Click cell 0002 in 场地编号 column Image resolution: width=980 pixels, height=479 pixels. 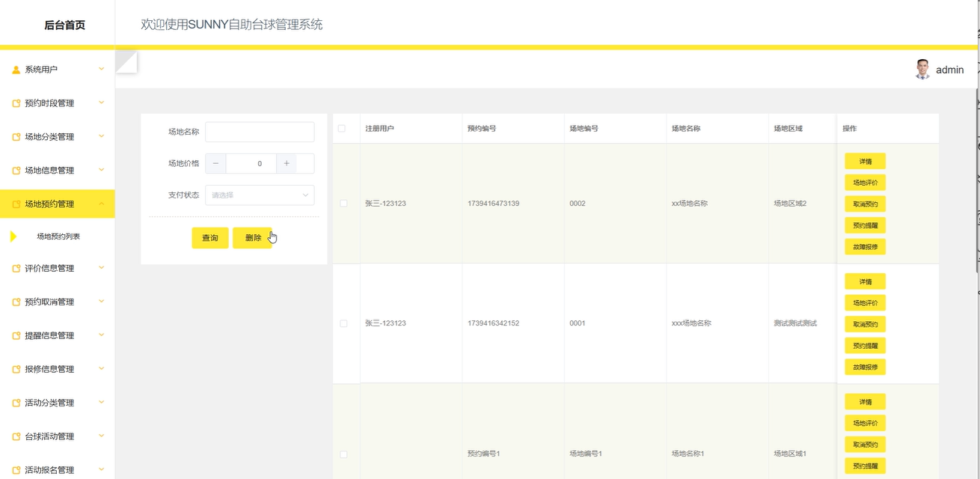point(578,204)
